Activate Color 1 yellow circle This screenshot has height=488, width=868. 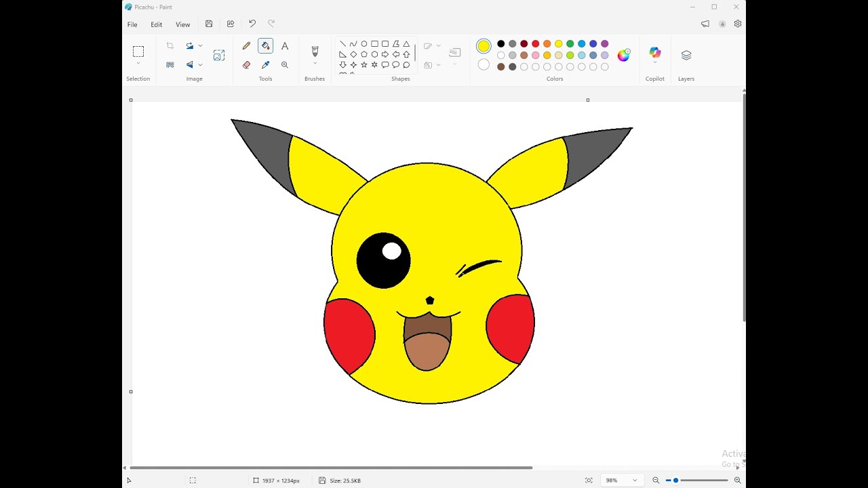(484, 46)
